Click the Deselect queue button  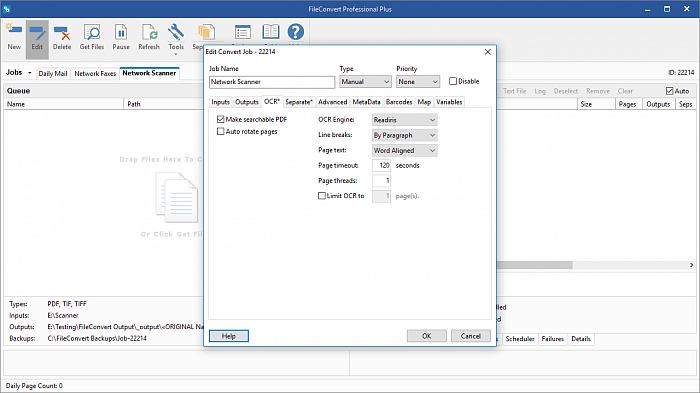pyautogui.click(x=566, y=91)
